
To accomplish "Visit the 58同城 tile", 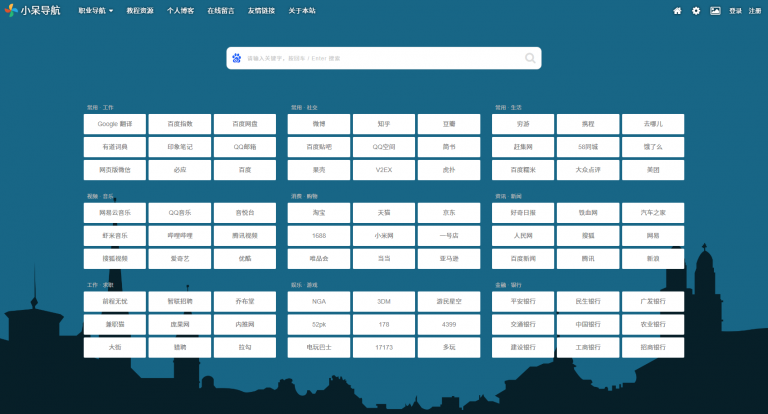I will (x=588, y=147).
